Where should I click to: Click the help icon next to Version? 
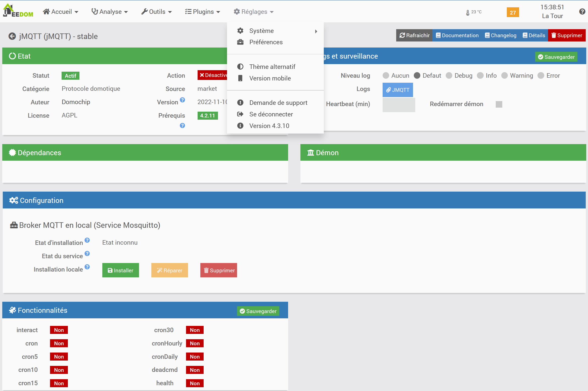[x=183, y=100]
